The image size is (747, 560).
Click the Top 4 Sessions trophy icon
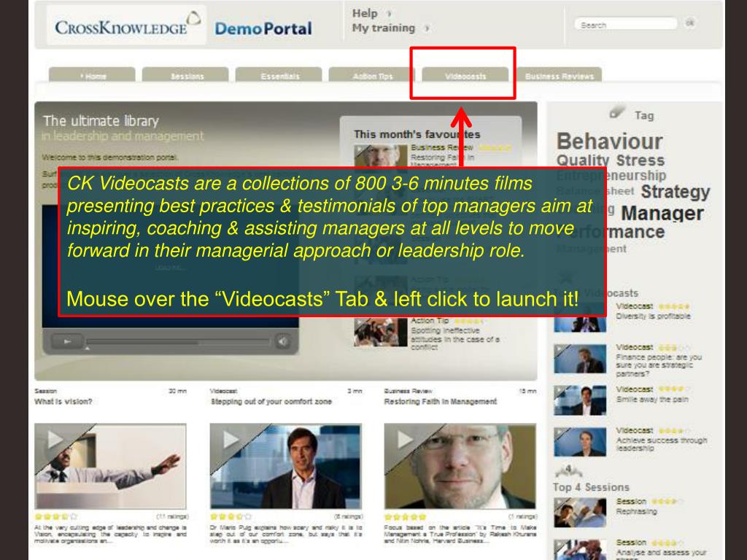click(x=568, y=471)
